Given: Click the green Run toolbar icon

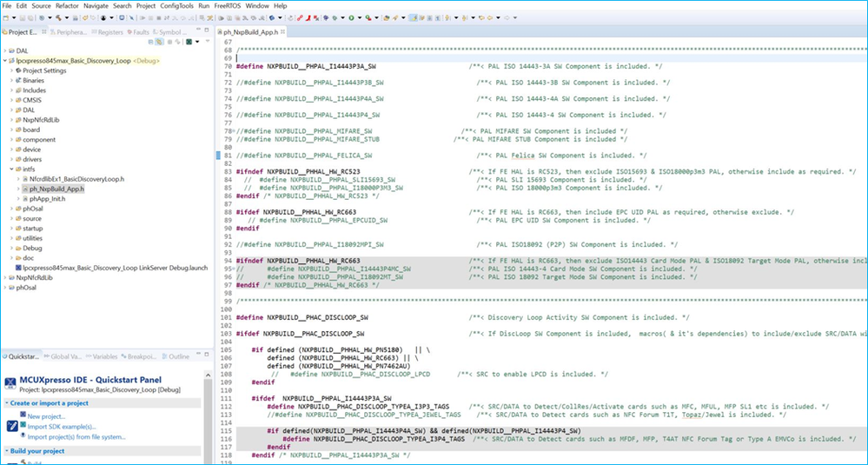Looking at the screenshot, I should pos(352,17).
